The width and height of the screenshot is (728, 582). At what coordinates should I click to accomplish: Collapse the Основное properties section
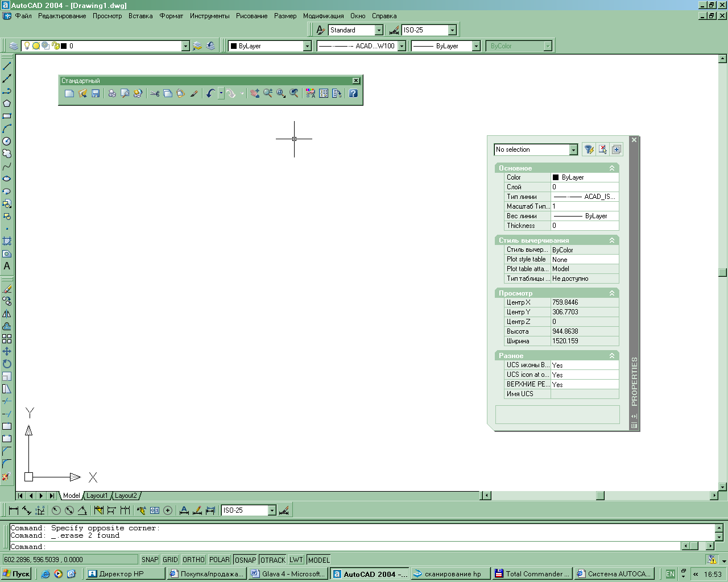pos(612,168)
